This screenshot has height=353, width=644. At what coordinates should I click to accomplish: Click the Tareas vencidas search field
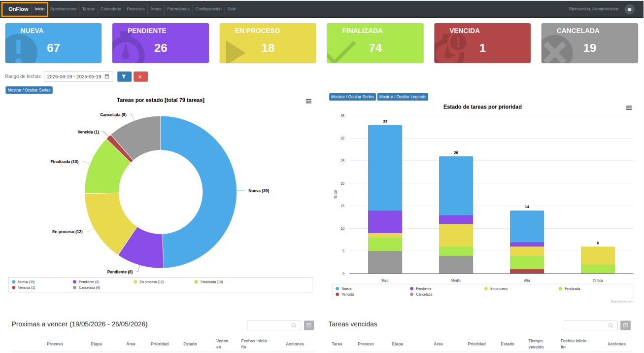[x=591, y=325]
